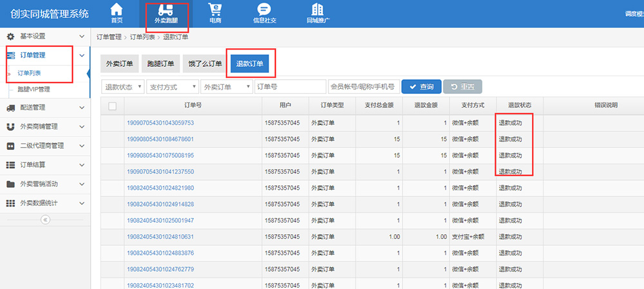This screenshot has width=644, height=289.
Task: Click the 基本设置 gear icon
Action: click(10, 37)
